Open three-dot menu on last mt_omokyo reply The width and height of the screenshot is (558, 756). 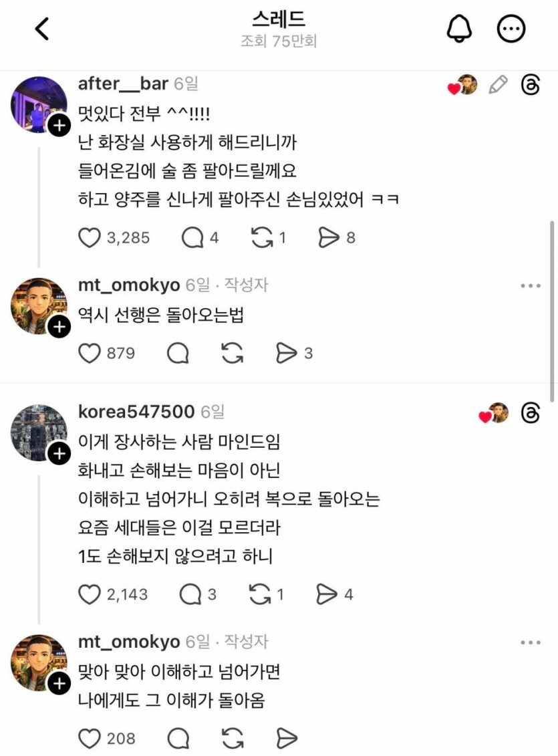(x=531, y=642)
